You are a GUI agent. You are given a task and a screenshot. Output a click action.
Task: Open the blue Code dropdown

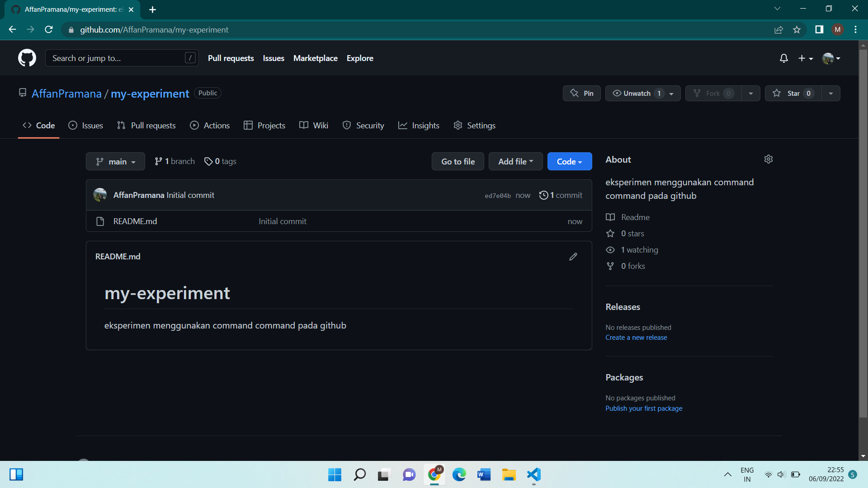(x=569, y=161)
